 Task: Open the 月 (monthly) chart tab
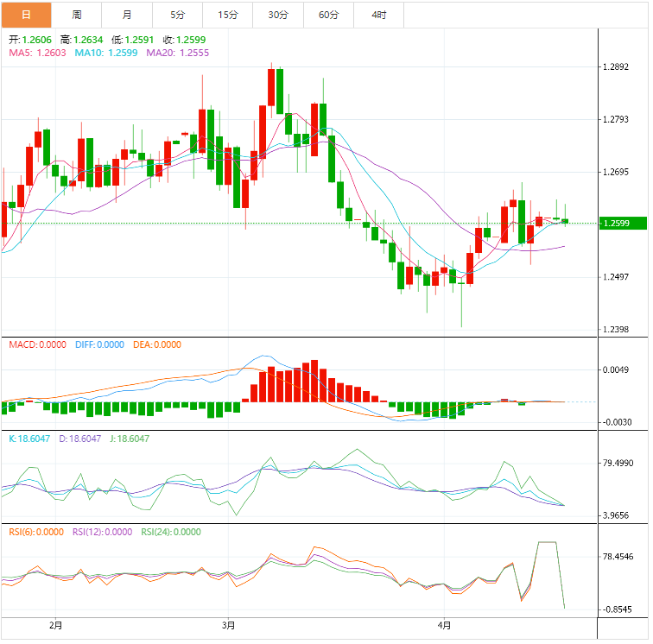127,15
